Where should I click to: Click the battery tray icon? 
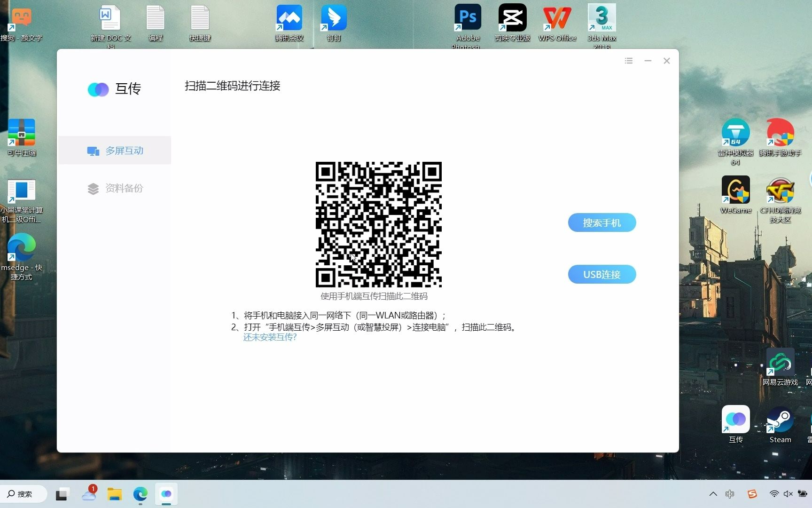(x=803, y=494)
